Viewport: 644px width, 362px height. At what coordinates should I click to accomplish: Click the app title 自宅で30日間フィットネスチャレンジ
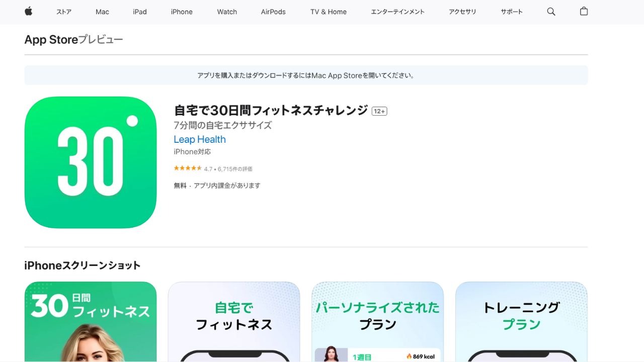click(271, 110)
